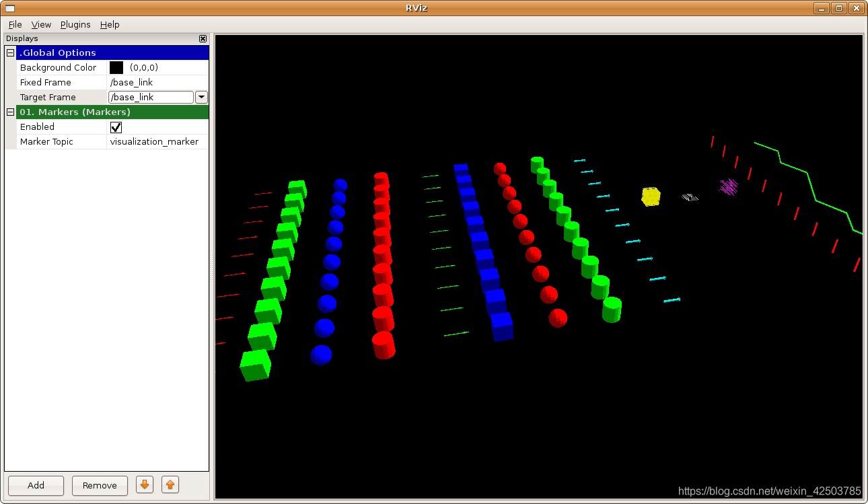
Task: Move display down with down-arrow icon
Action: [x=145, y=484]
